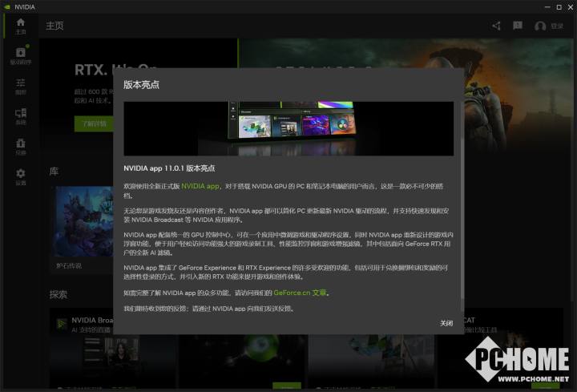Open the 兑换 redeem gift icon
The image size is (577, 392).
point(21,147)
